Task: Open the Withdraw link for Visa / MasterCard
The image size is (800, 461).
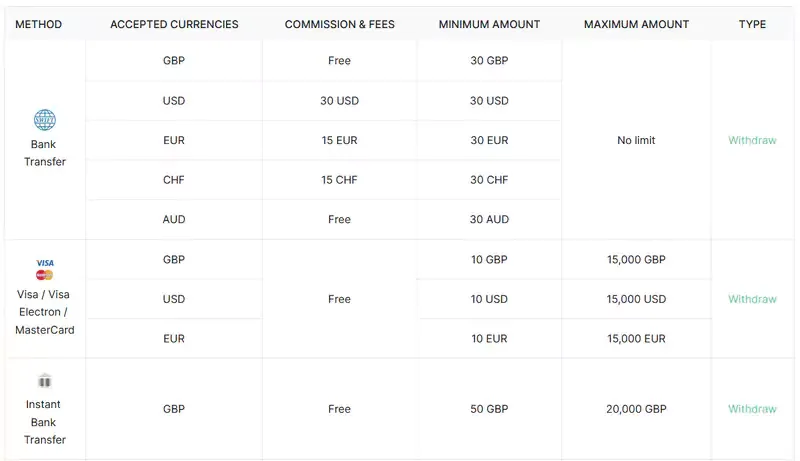Action: pyautogui.click(x=752, y=299)
